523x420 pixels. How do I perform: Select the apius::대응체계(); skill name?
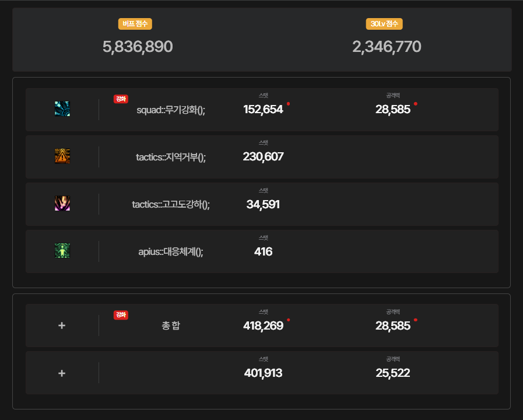171,251
